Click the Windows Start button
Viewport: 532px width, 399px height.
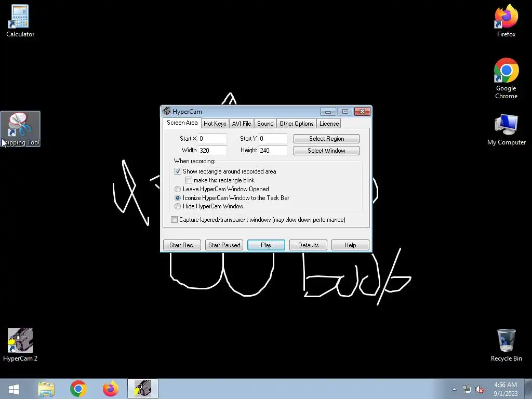[x=14, y=389]
